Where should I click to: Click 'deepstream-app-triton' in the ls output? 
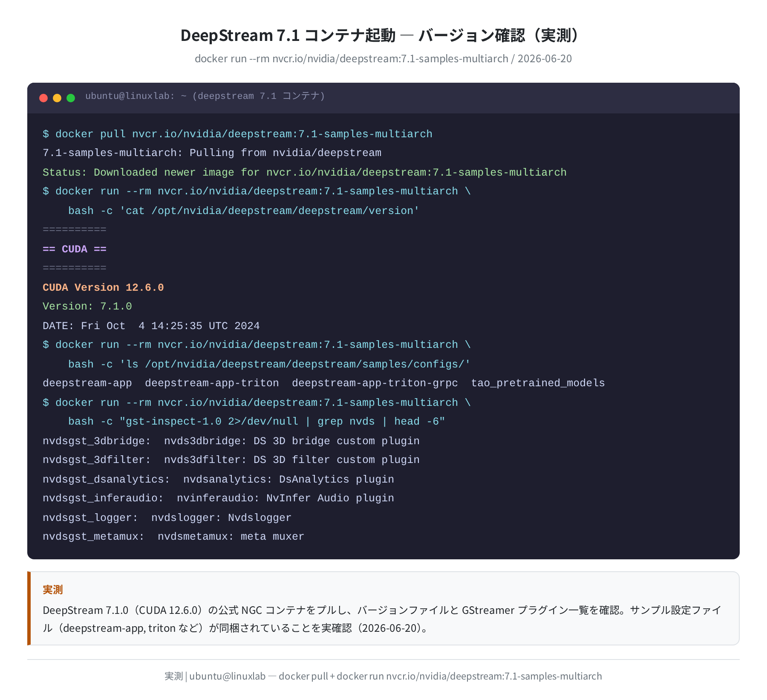click(x=212, y=383)
